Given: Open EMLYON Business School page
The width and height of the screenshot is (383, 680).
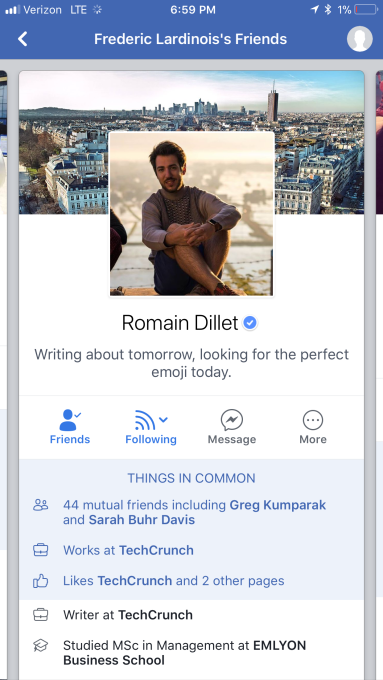Looking at the screenshot, I should click(185, 653).
